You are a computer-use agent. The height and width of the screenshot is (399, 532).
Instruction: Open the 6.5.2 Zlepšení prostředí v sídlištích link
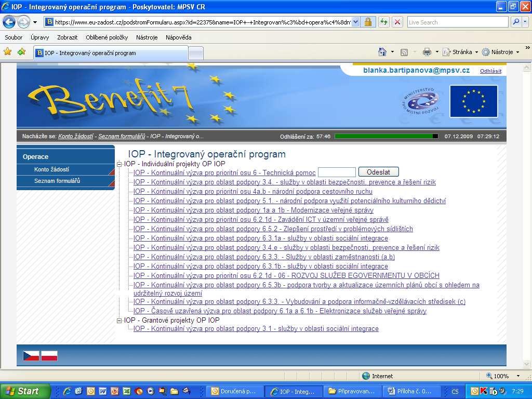(x=273, y=229)
